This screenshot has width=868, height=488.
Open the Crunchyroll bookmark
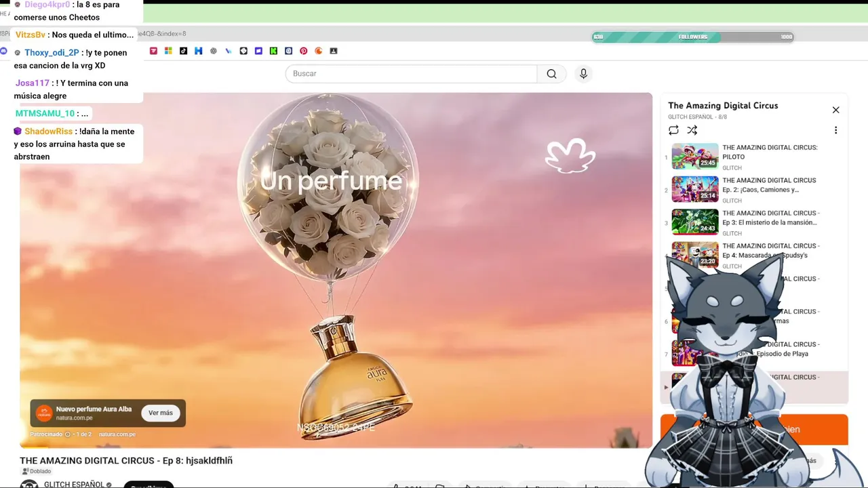click(x=318, y=51)
